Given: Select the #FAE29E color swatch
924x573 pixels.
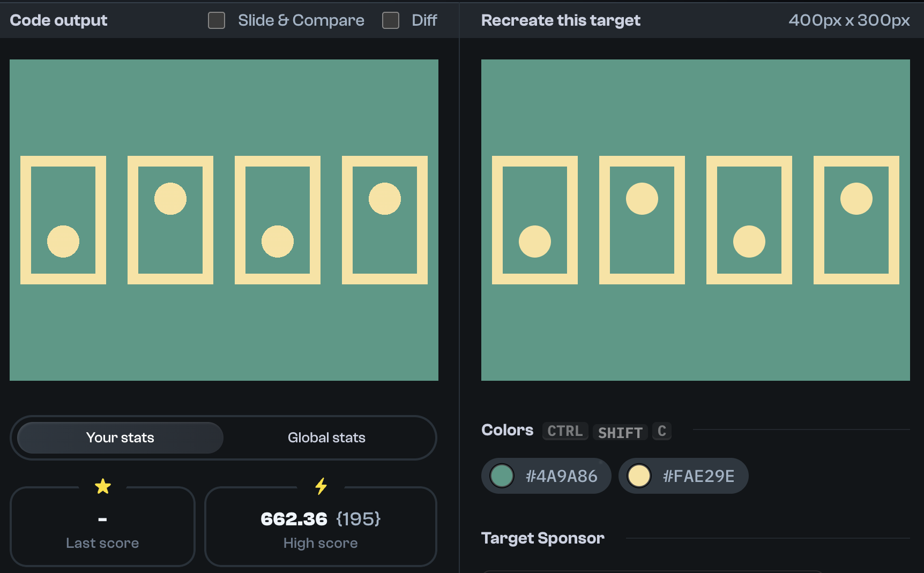Looking at the screenshot, I should [683, 476].
